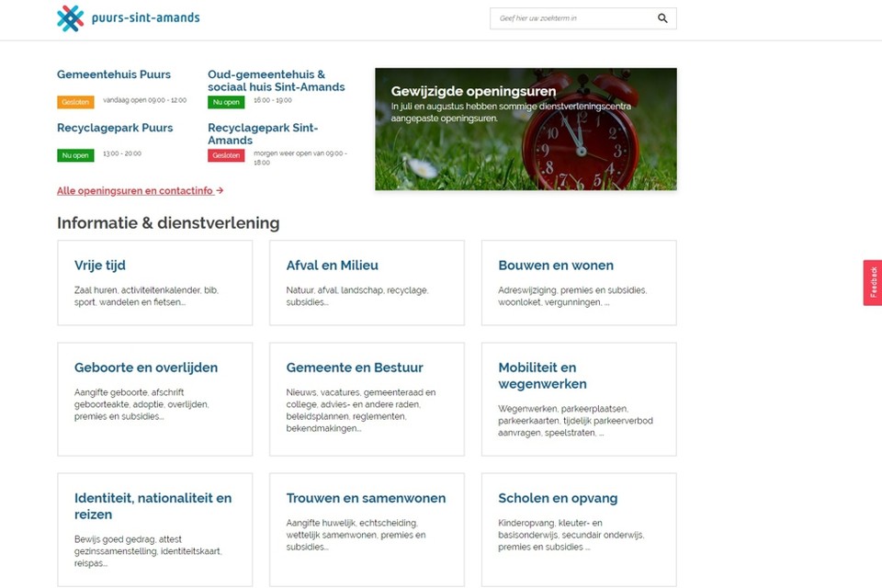This screenshot has height=588, width=882.
Task: Follow Alle openingsuren en contactinfo link
Action: [x=140, y=191]
